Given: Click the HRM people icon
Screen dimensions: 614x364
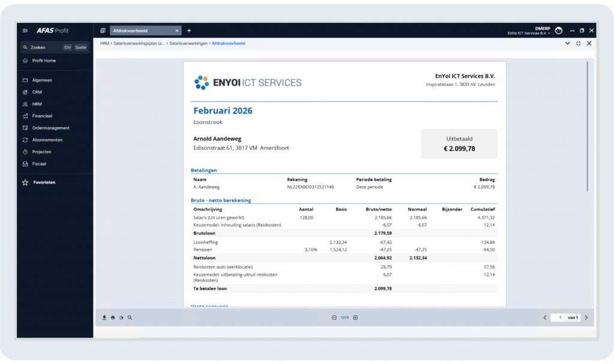Looking at the screenshot, I should [x=25, y=104].
